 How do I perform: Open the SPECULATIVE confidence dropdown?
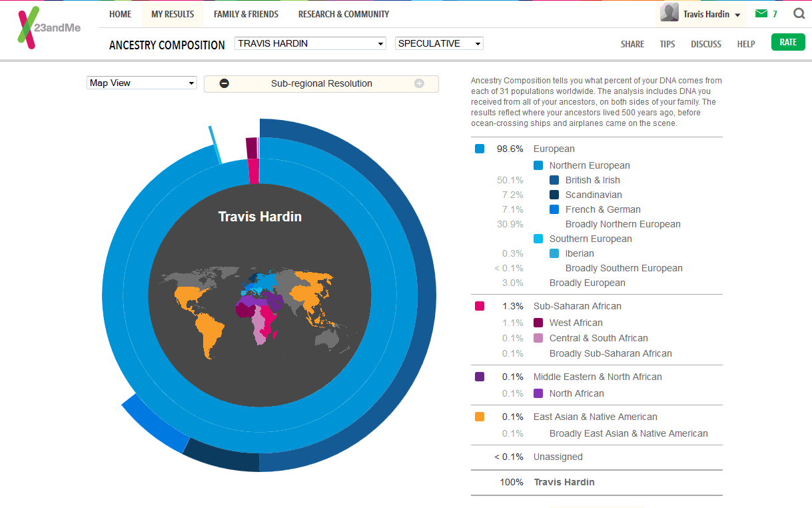(439, 43)
